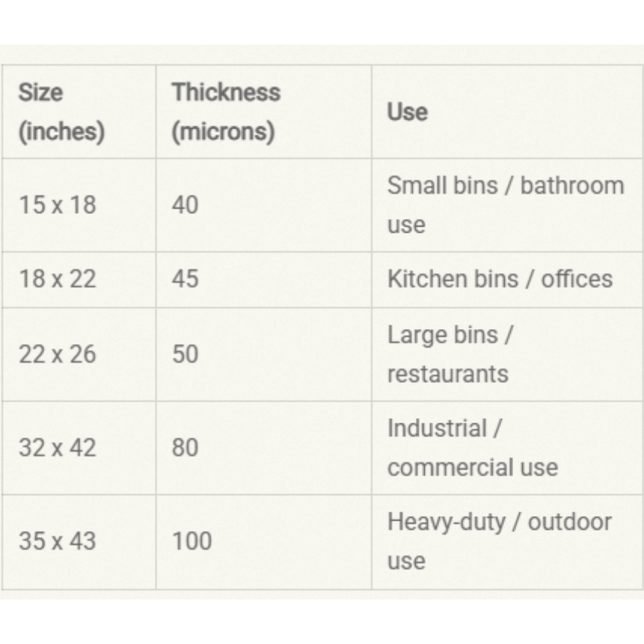Select the 18 x 22 size cell
The image size is (644, 644).
click(x=58, y=279)
